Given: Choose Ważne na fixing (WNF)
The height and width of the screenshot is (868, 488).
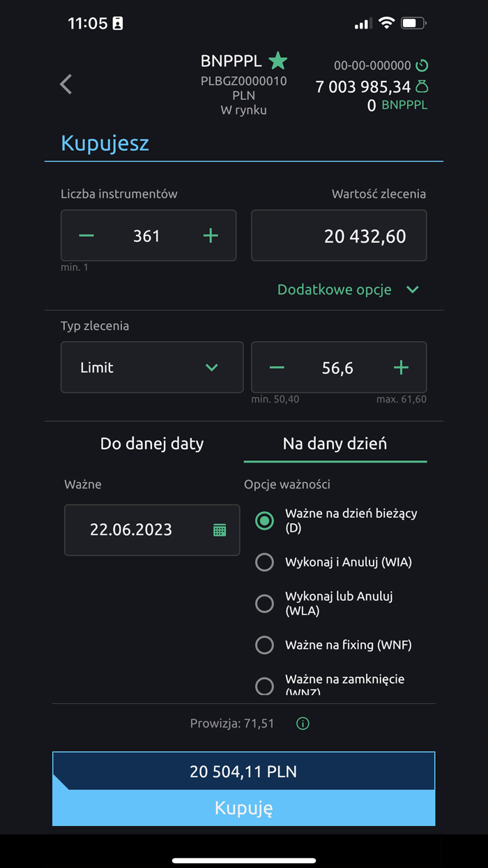Looking at the screenshot, I should [264, 645].
